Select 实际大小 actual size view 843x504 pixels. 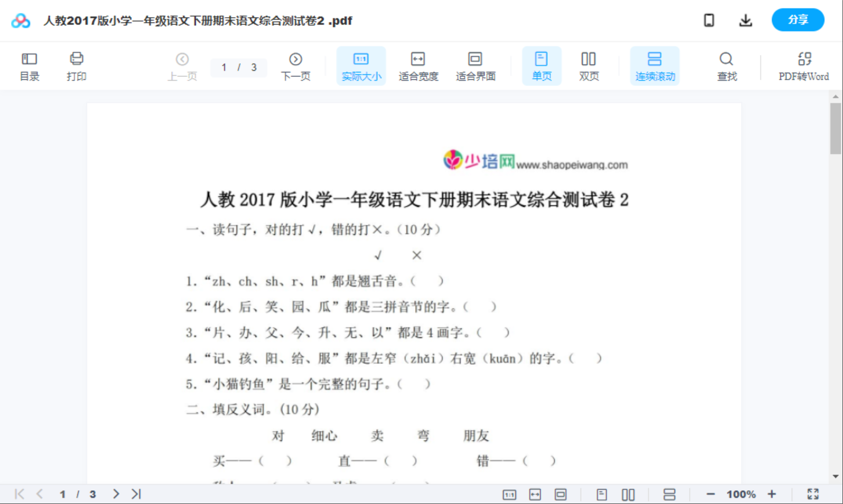(x=361, y=65)
